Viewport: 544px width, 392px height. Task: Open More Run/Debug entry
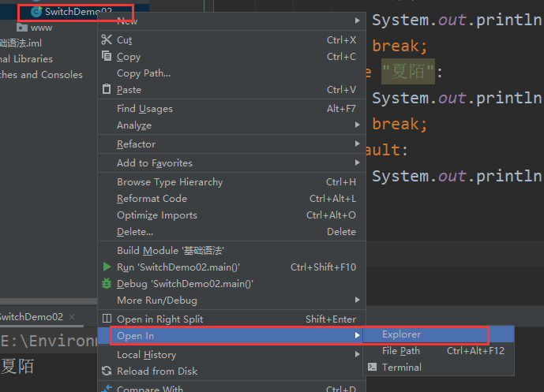[x=232, y=301]
